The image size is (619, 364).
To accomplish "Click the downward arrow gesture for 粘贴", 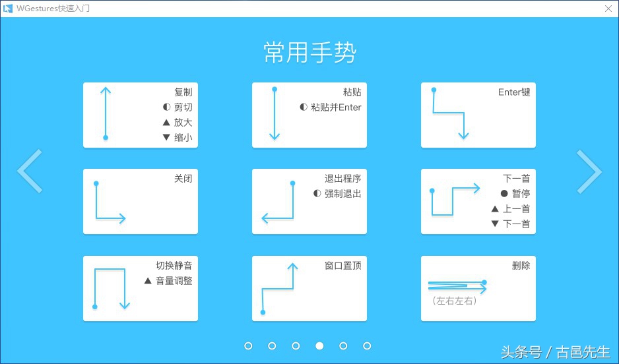I will point(275,113).
